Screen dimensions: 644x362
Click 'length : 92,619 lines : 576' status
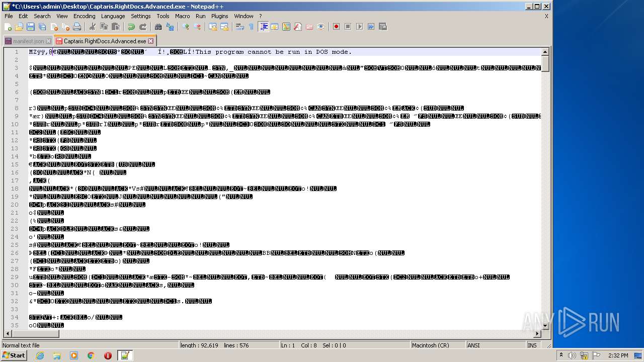pyautogui.click(x=215, y=345)
